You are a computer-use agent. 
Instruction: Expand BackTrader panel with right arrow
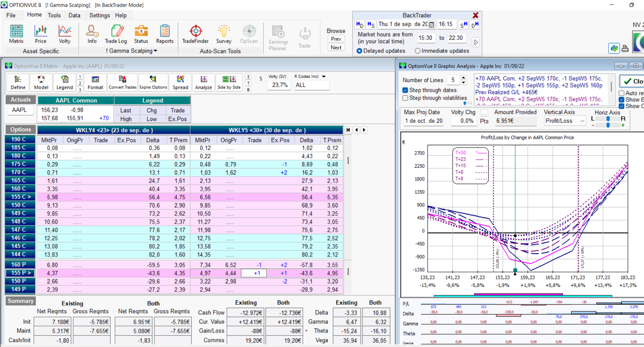475,42
